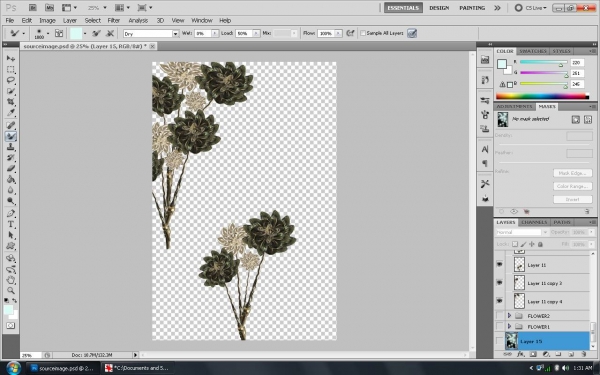Image resolution: width=600 pixels, height=375 pixels.
Task: Select the Horizontal Type tool
Action: [11, 224]
